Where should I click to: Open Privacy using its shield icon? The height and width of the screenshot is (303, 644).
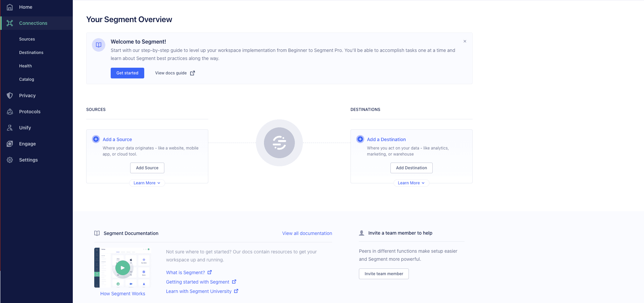tap(10, 96)
